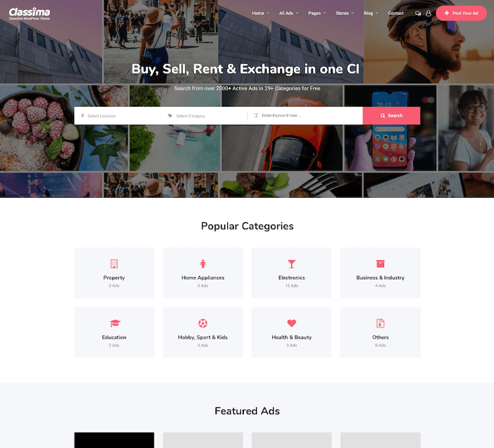Open the chat messages icon in header

(x=418, y=13)
